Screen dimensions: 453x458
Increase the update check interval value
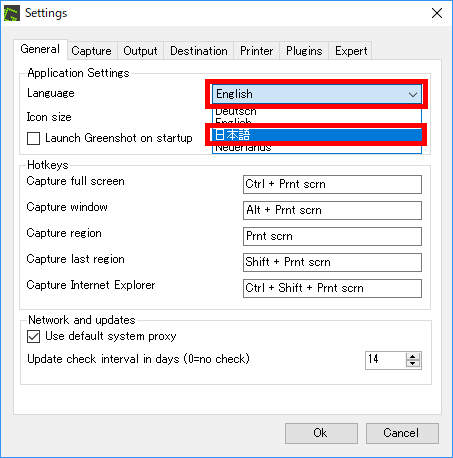click(x=413, y=356)
